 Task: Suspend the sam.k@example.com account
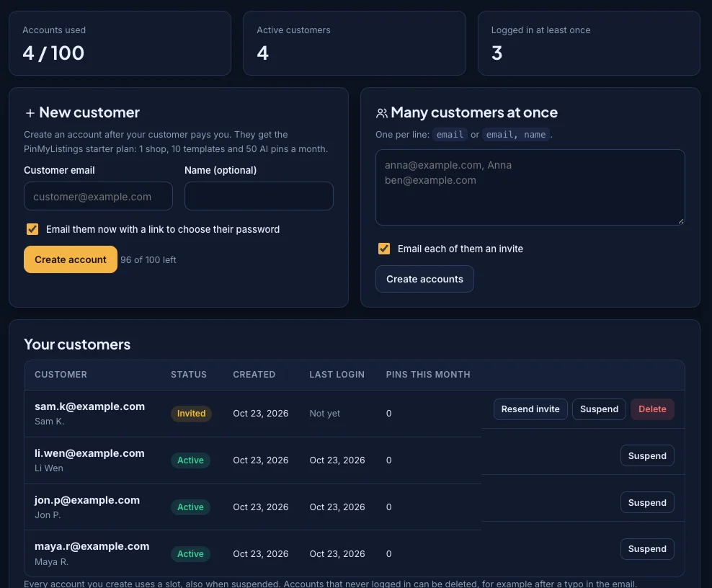(599, 409)
